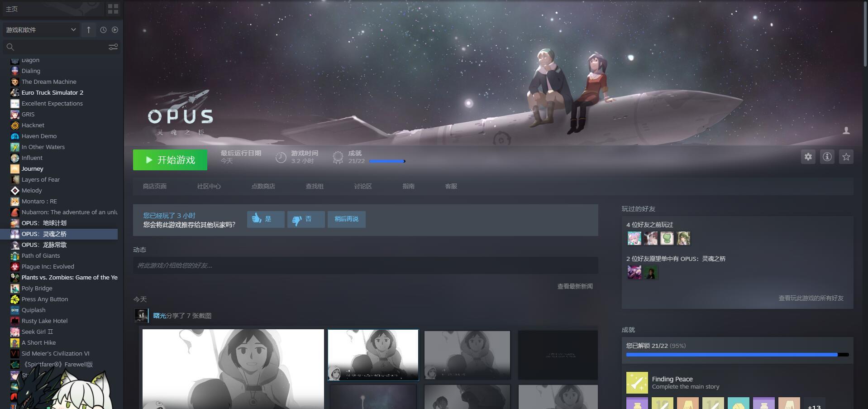Image resolution: width=868 pixels, height=409 pixels.
Task: Select the Journey game icon
Action: (15, 168)
